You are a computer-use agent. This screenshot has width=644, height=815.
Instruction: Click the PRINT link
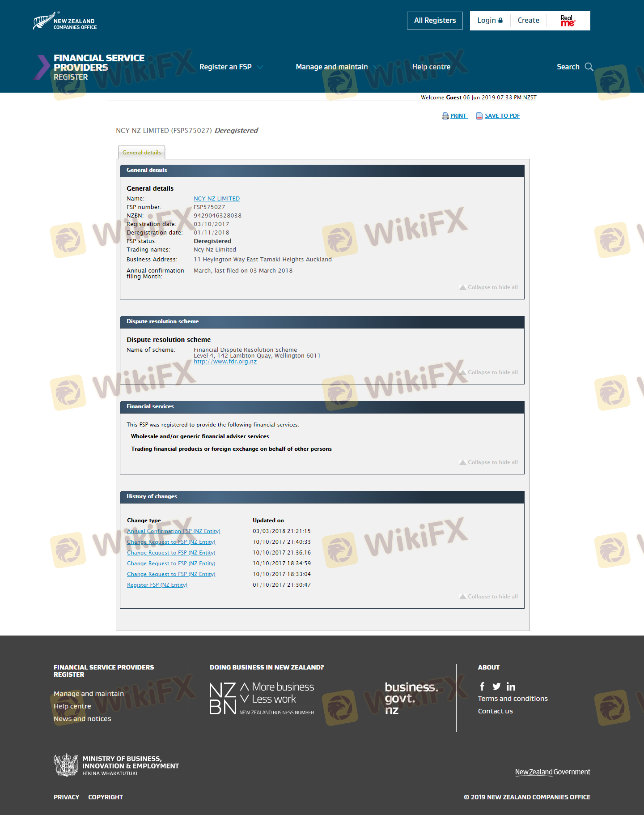[x=458, y=116]
